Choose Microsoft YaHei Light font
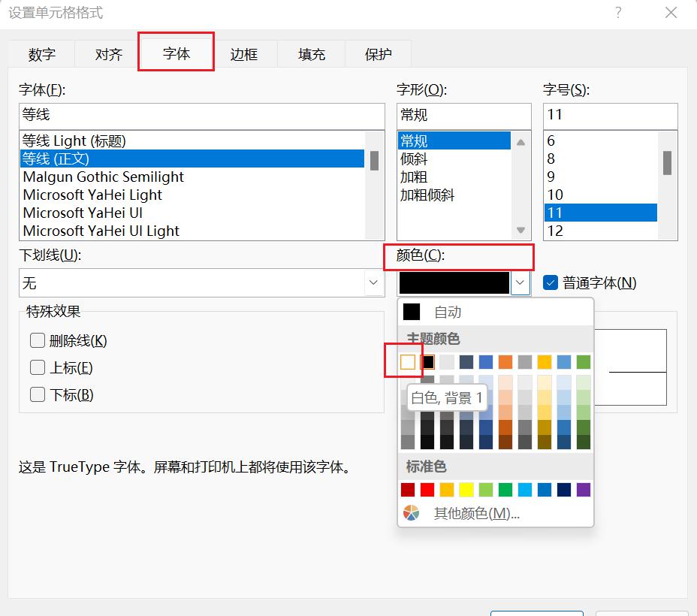697x616 pixels. click(x=192, y=195)
